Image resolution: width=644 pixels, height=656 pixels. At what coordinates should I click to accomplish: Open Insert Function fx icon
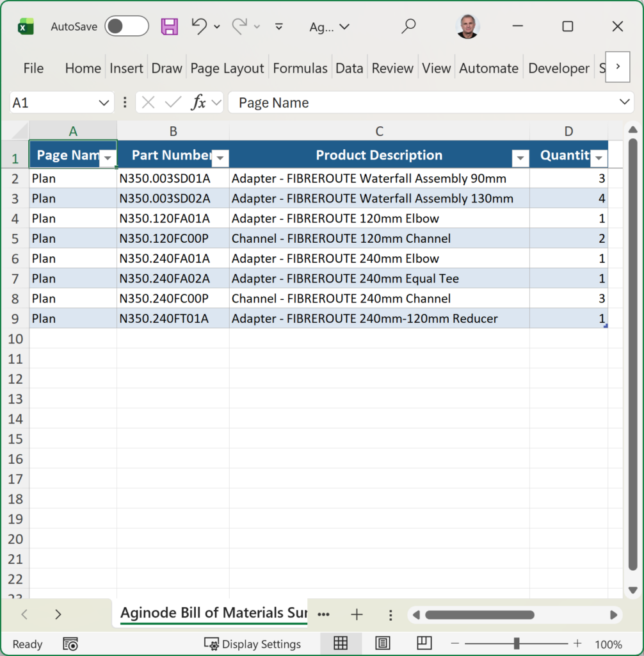(198, 102)
